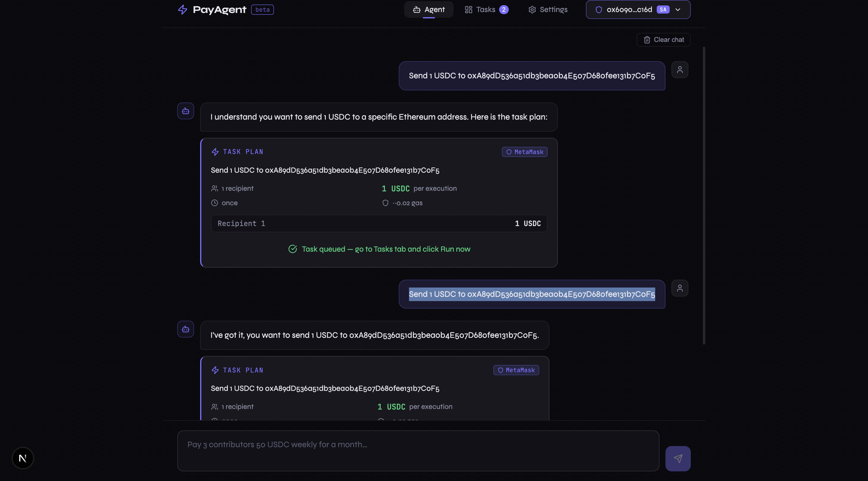Click the first user avatar icon

[680, 70]
